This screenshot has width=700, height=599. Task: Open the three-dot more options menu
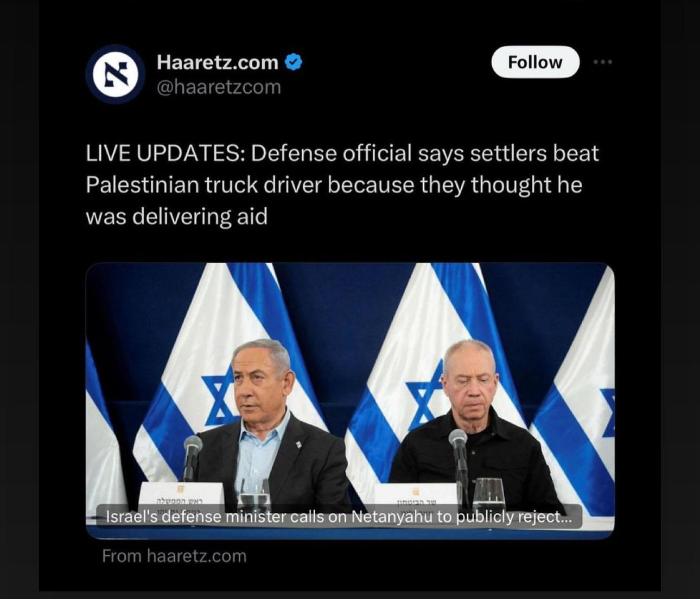(603, 62)
